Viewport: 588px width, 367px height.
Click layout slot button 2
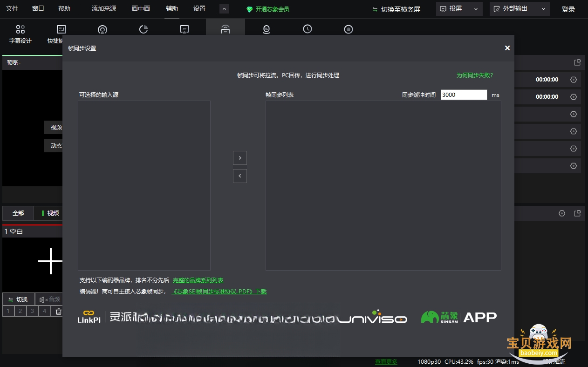[x=21, y=311]
